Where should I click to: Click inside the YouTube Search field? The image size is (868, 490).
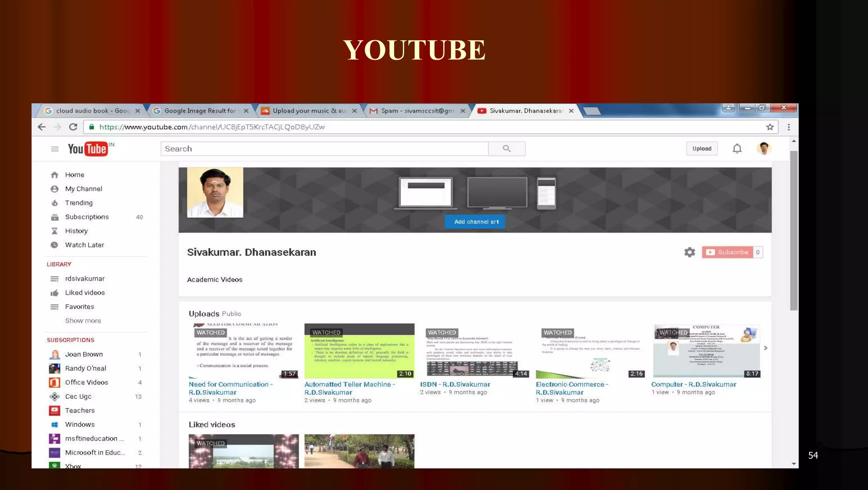(x=325, y=149)
